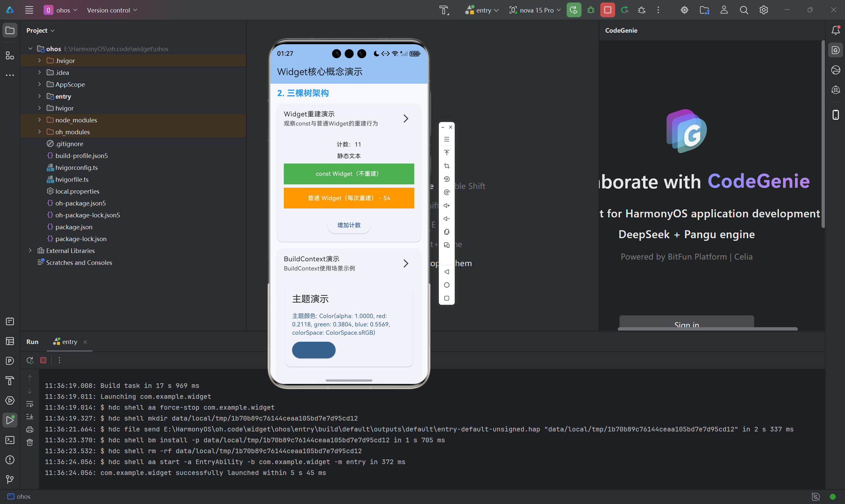Click the emulator volume up icon
The image size is (845, 504).
point(447,205)
